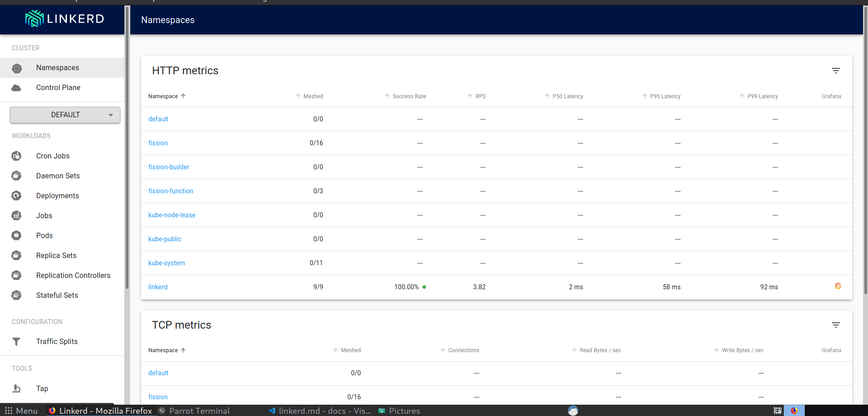The image size is (868, 416).
Task: Select the Namespaces icon in the sidebar
Action: (x=17, y=68)
